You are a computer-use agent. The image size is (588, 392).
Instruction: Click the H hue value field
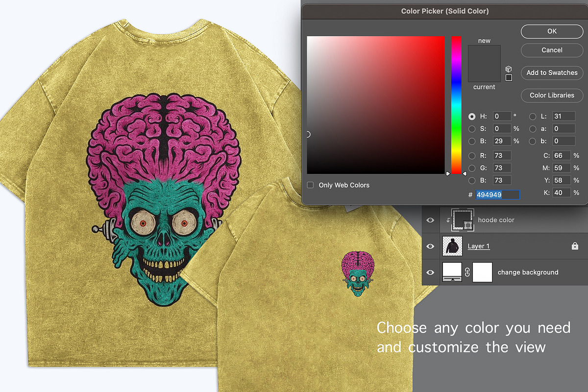tap(502, 116)
